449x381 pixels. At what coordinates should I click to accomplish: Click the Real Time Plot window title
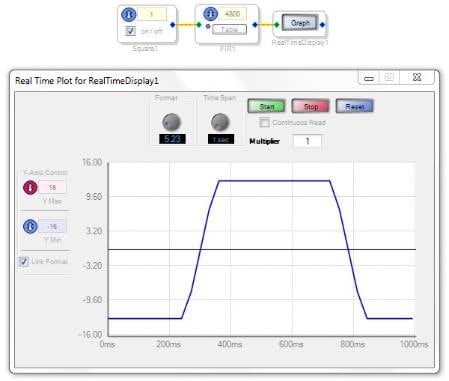click(x=87, y=81)
